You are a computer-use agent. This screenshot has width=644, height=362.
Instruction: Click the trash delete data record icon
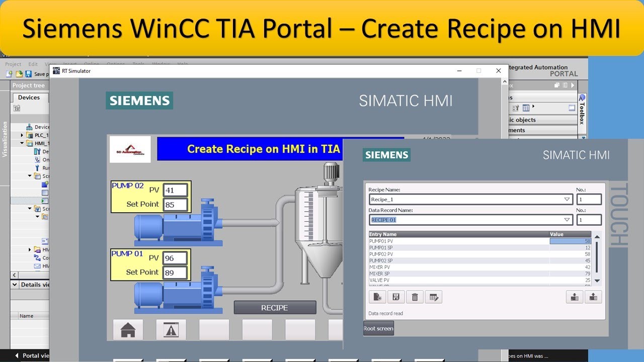coord(415,297)
